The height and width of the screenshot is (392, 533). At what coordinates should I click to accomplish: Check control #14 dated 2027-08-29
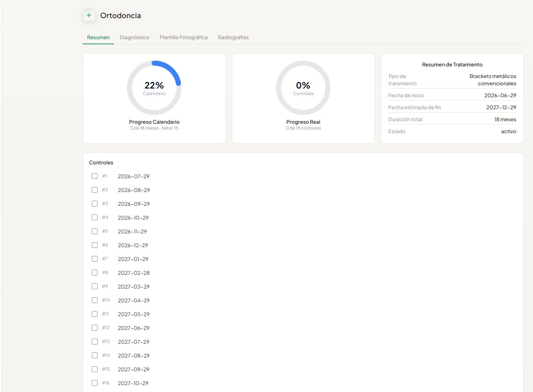point(95,355)
